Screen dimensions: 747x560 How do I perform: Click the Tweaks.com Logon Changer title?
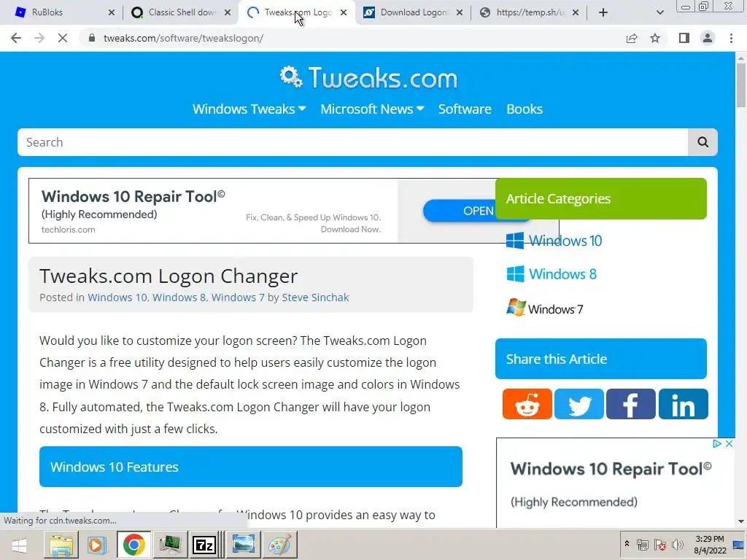(x=169, y=276)
